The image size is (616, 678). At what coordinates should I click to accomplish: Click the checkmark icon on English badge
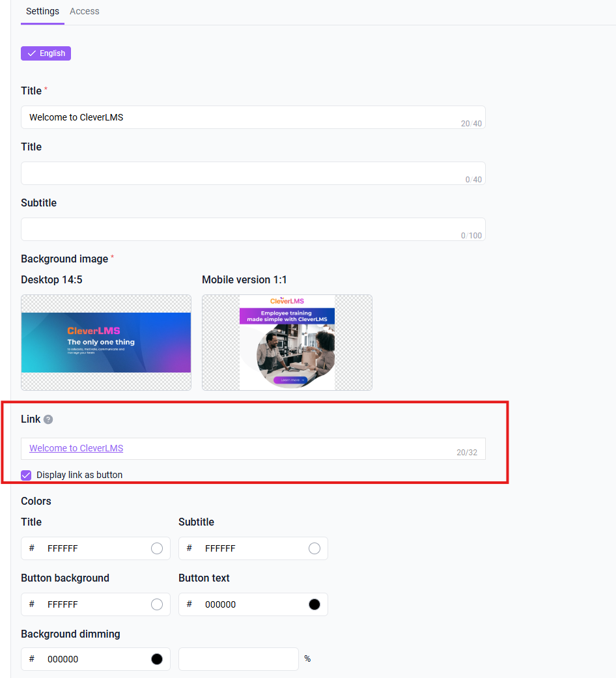point(31,53)
